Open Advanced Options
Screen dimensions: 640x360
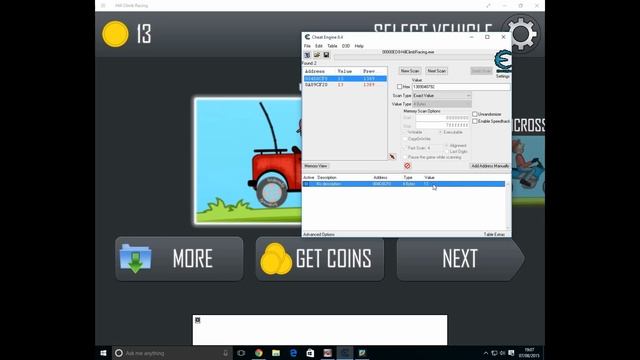click(x=319, y=235)
